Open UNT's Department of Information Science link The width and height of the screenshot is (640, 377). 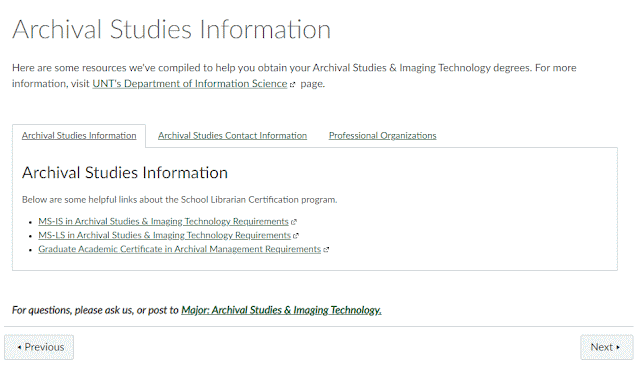coord(190,84)
